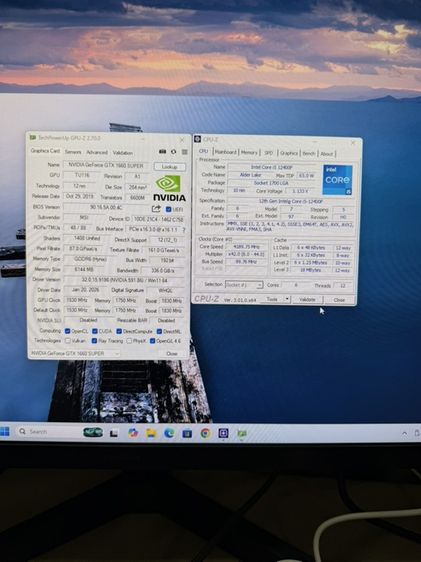Image resolution: width=421 pixels, height=562 pixels.
Task: Click the CPU-Z title bar app icon
Action: 197,139
